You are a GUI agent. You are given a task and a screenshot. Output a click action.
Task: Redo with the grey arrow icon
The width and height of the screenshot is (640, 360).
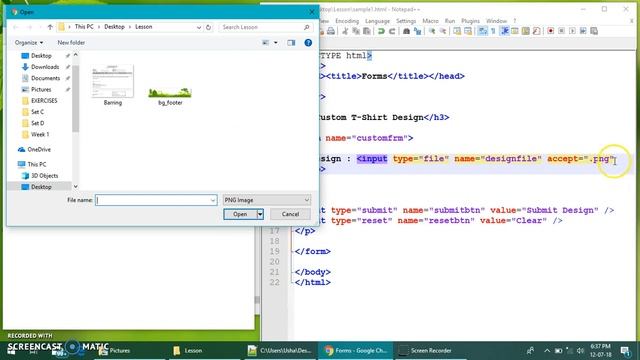click(392, 31)
